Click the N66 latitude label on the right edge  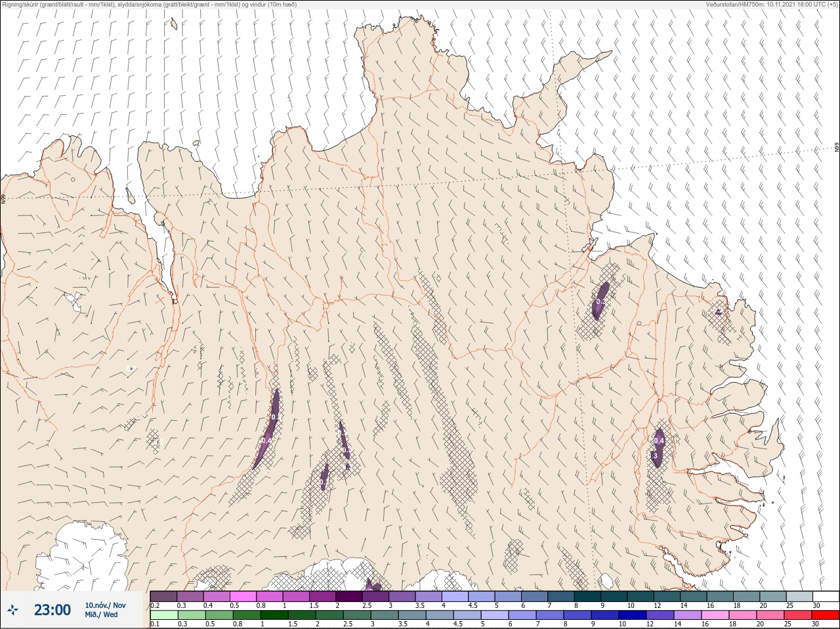pos(837,148)
